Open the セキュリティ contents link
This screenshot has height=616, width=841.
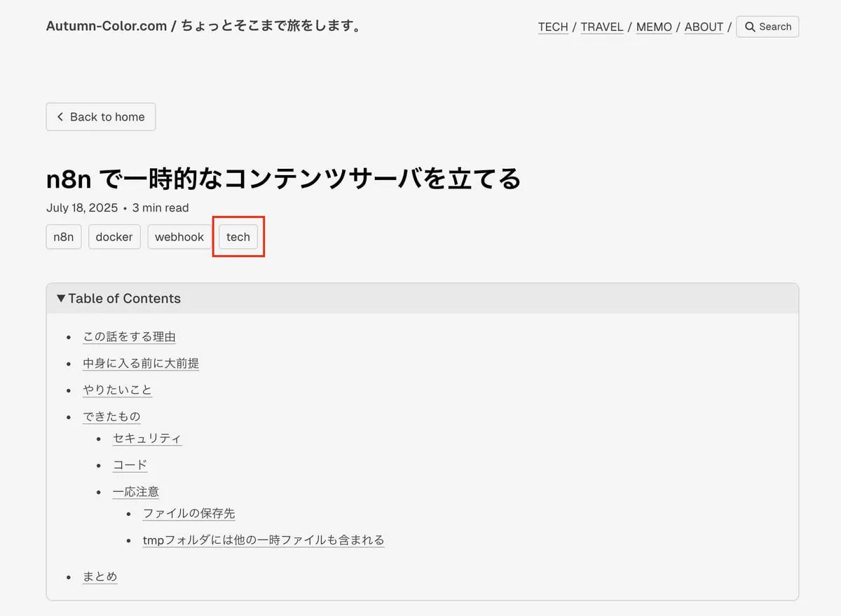(x=146, y=439)
